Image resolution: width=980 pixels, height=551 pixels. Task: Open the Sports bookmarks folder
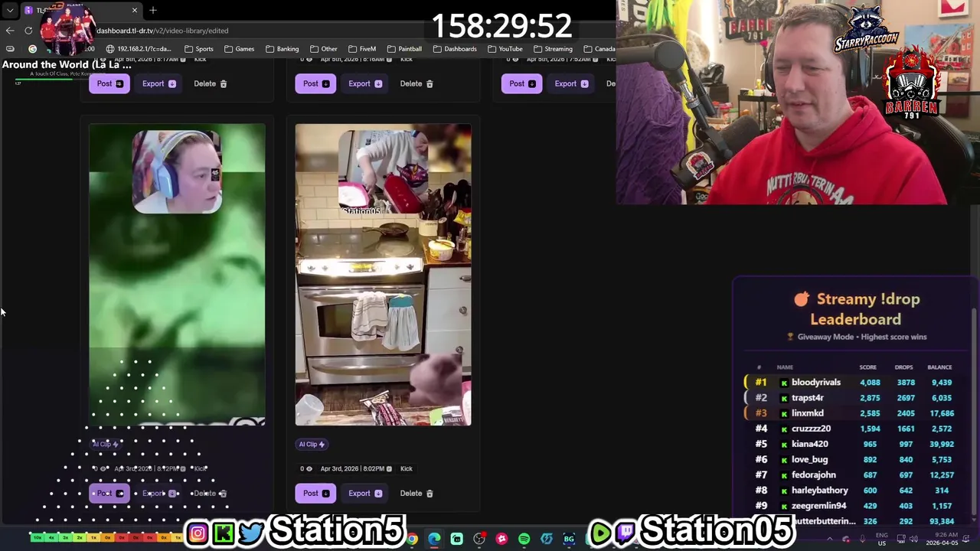pos(198,49)
